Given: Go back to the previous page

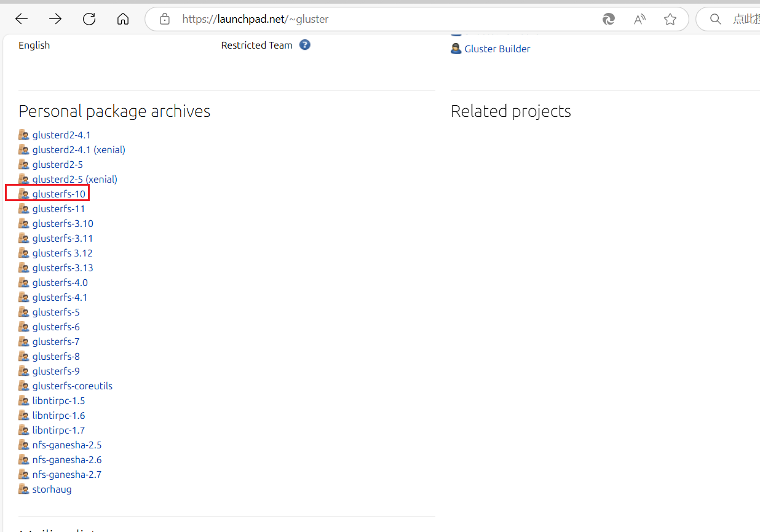Looking at the screenshot, I should pyautogui.click(x=22, y=19).
